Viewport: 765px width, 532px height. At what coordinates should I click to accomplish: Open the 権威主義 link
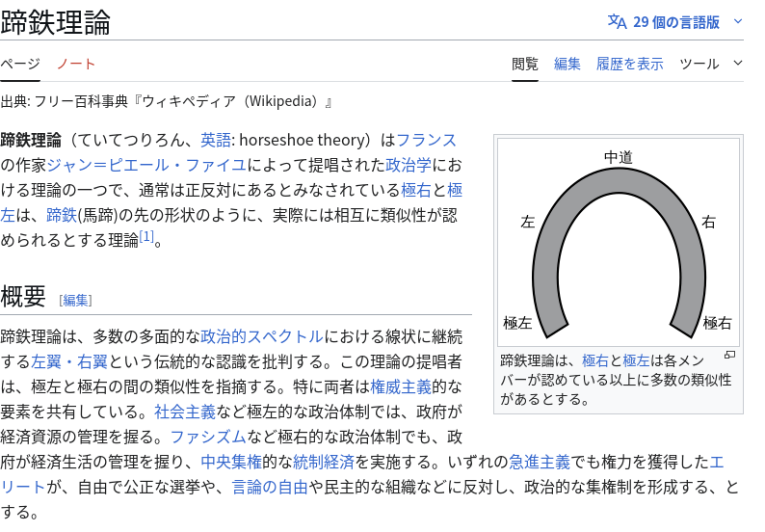click(401, 386)
